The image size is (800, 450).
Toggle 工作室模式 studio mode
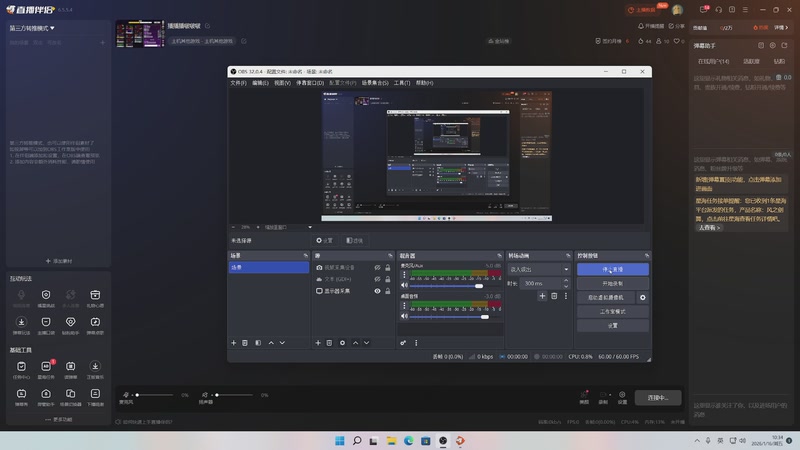tap(613, 312)
